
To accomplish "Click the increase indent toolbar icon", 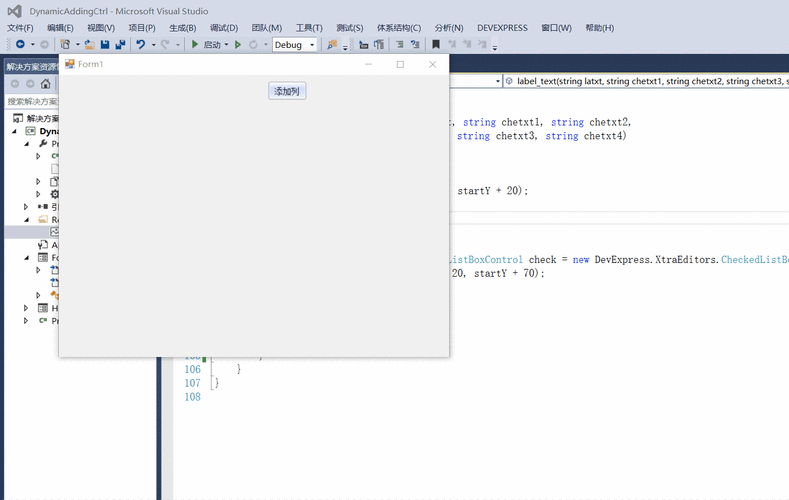I will point(415,44).
